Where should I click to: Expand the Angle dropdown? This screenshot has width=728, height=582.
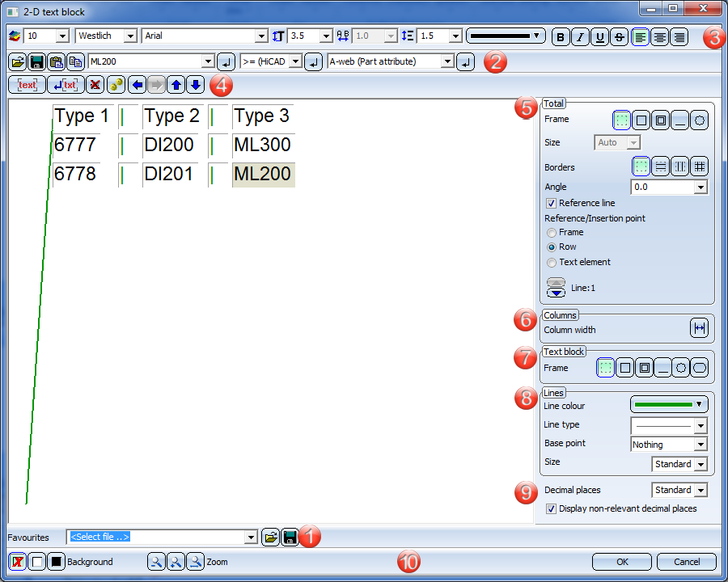700,188
